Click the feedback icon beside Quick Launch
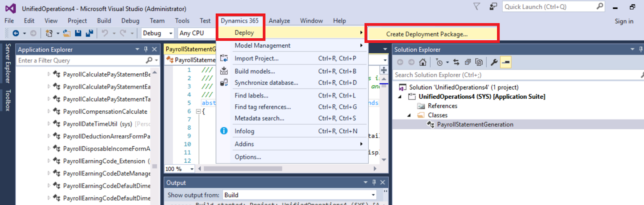644x205 pixels. click(x=493, y=6)
